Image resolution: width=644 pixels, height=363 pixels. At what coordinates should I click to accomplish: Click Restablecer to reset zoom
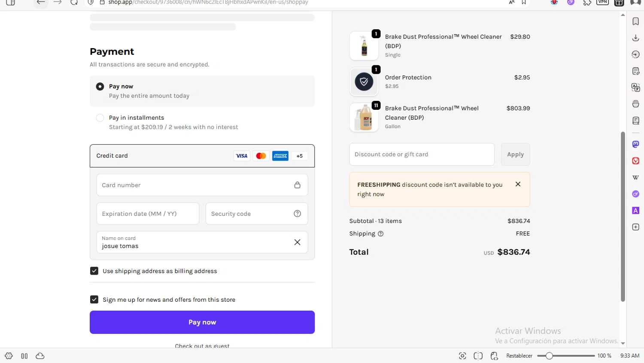519,356
